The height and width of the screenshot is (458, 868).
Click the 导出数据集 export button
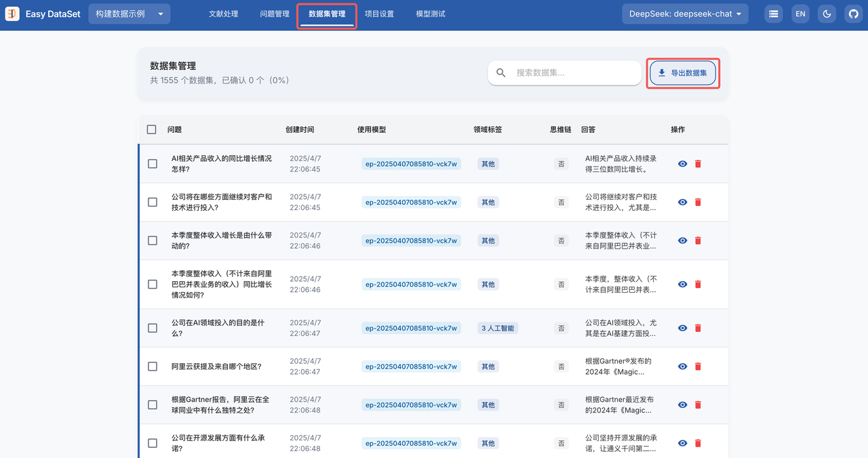[x=682, y=73]
